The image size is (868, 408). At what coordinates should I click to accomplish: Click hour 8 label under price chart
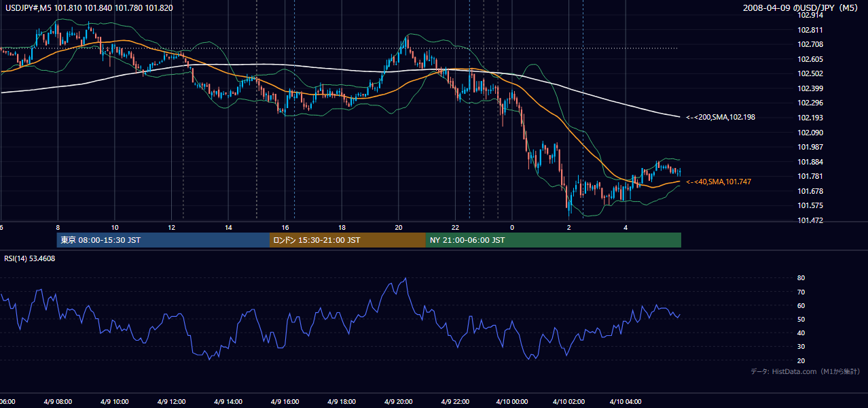tap(58, 227)
